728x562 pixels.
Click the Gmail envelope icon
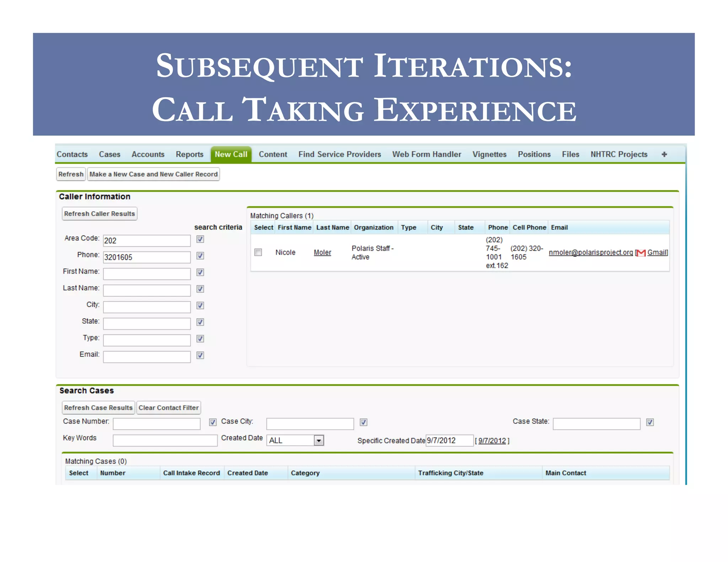pyautogui.click(x=641, y=253)
